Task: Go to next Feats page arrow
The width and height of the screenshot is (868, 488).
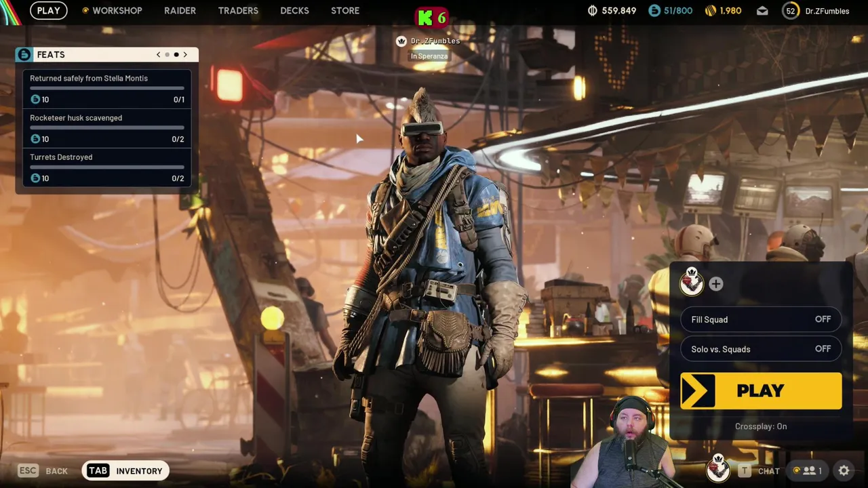Action: tap(185, 54)
